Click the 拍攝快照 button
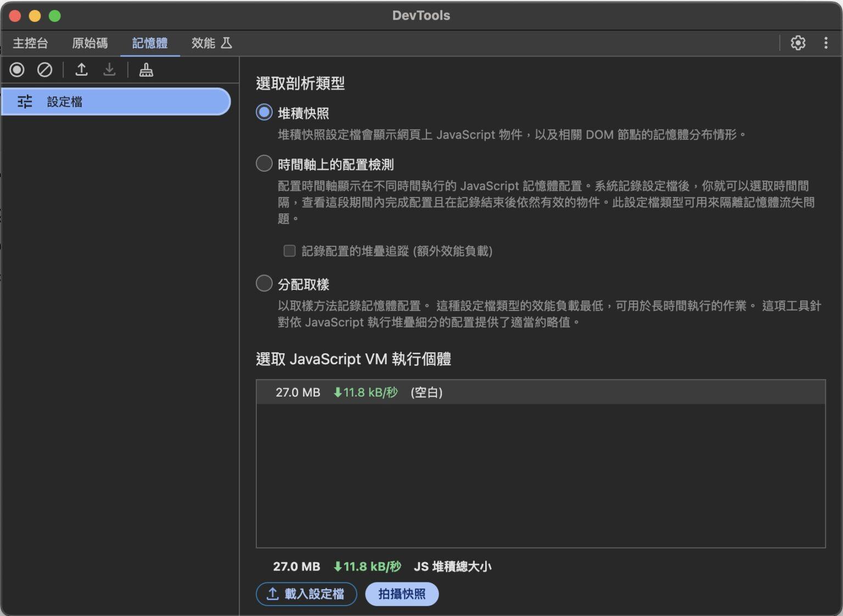 pos(401,594)
